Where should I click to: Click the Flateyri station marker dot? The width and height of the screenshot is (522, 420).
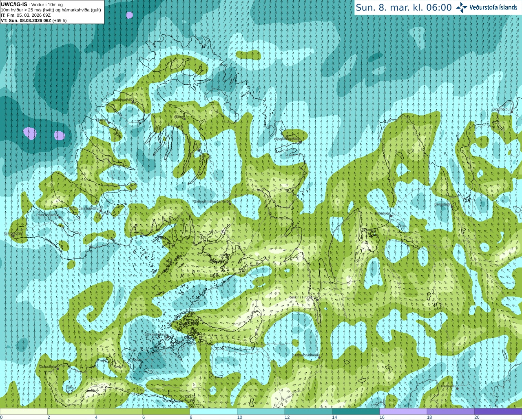pos(109,123)
